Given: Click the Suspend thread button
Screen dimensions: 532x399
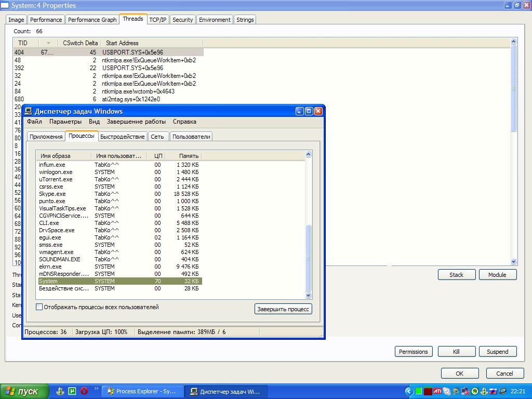Looking at the screenshot, I should click(x=497, y=352).
